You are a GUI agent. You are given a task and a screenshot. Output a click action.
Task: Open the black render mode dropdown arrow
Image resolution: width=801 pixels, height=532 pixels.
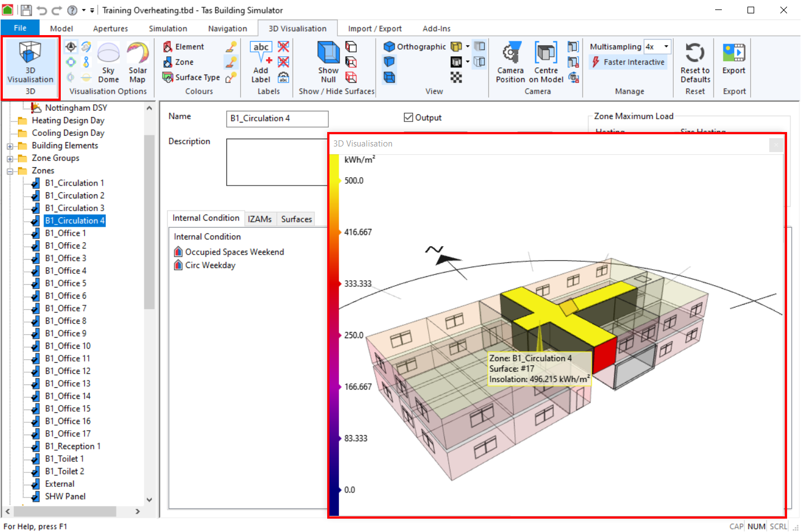467,62
